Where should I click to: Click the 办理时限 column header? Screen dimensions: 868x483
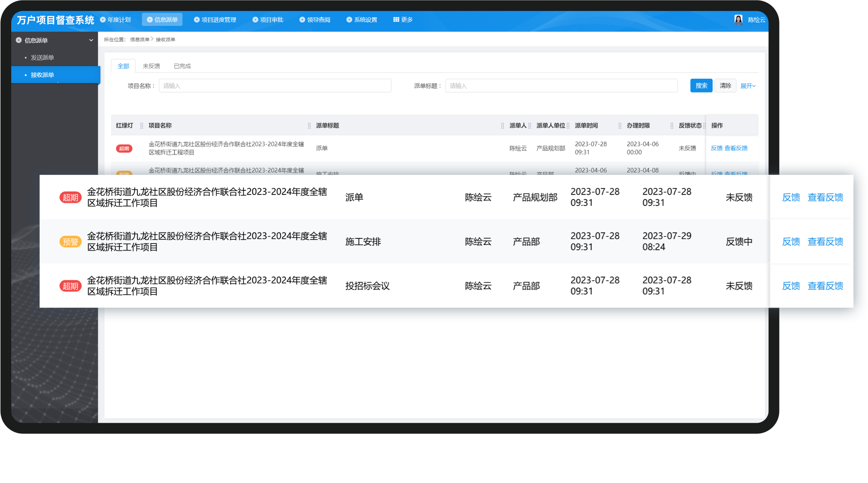tap(638, 126)
